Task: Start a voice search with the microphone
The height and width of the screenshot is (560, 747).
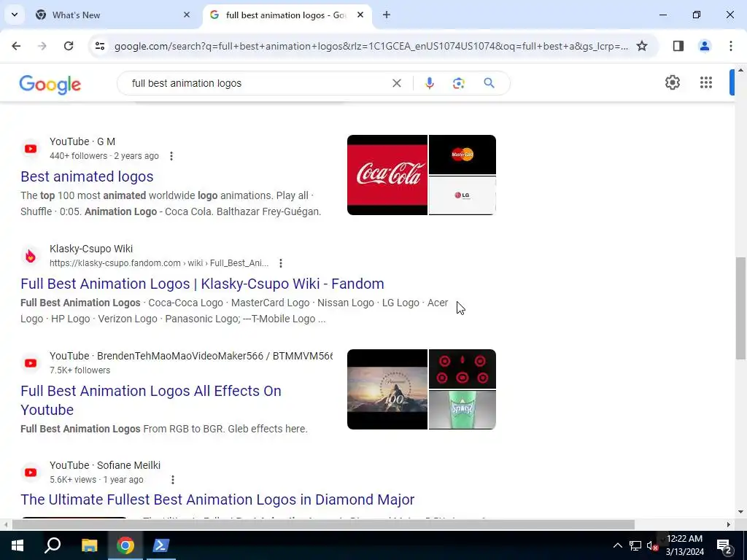Action: pos(429,83)
